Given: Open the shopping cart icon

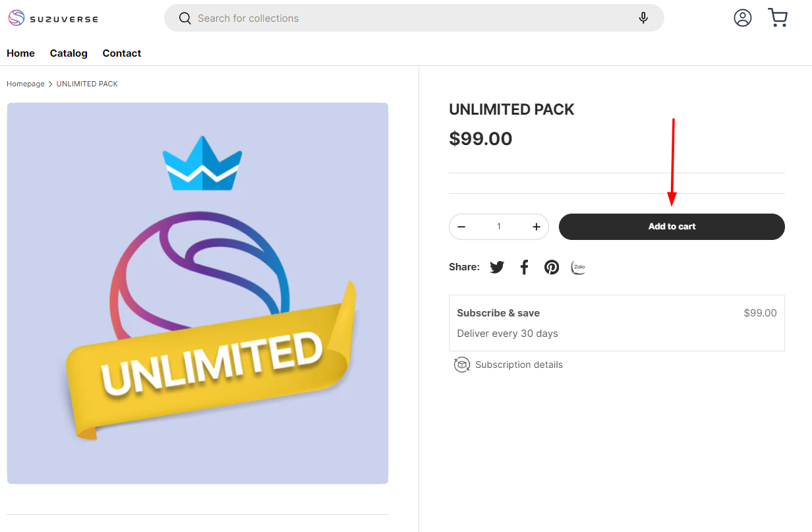Looking at the screenshot, I should 778,18.
